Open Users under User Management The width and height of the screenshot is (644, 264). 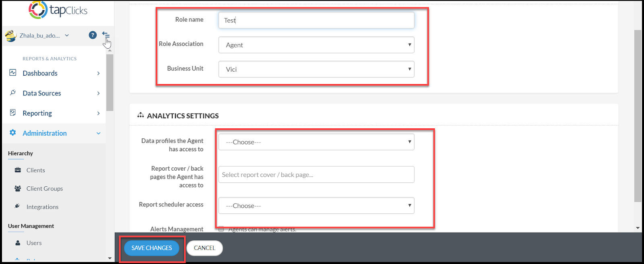click(34, 243)
